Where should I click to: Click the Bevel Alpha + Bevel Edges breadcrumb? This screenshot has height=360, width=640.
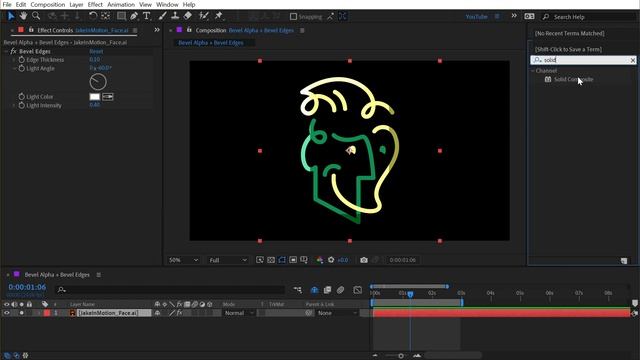coord(211,42)
